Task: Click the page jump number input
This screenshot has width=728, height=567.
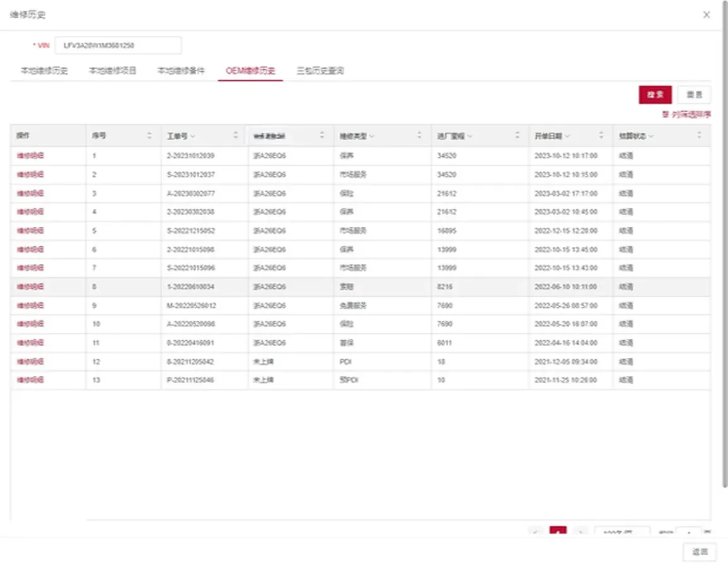Action: tap(690, 532)
